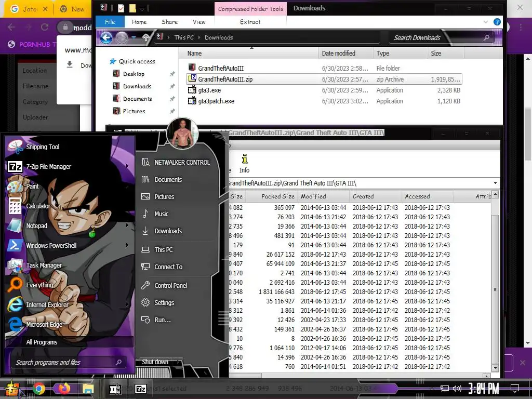Click the 7z taskbar icon
This screenshot has height=399, width=532.
coord(141,389)
